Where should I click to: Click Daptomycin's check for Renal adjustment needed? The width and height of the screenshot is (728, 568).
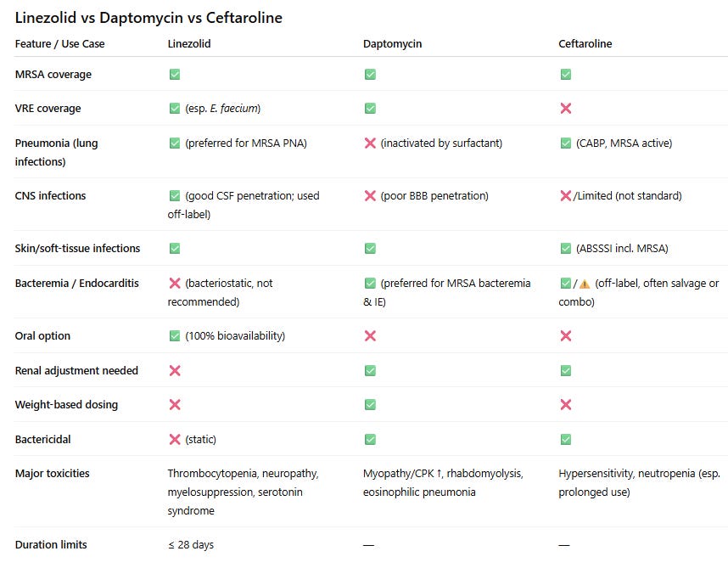click(x=370, y=371)
